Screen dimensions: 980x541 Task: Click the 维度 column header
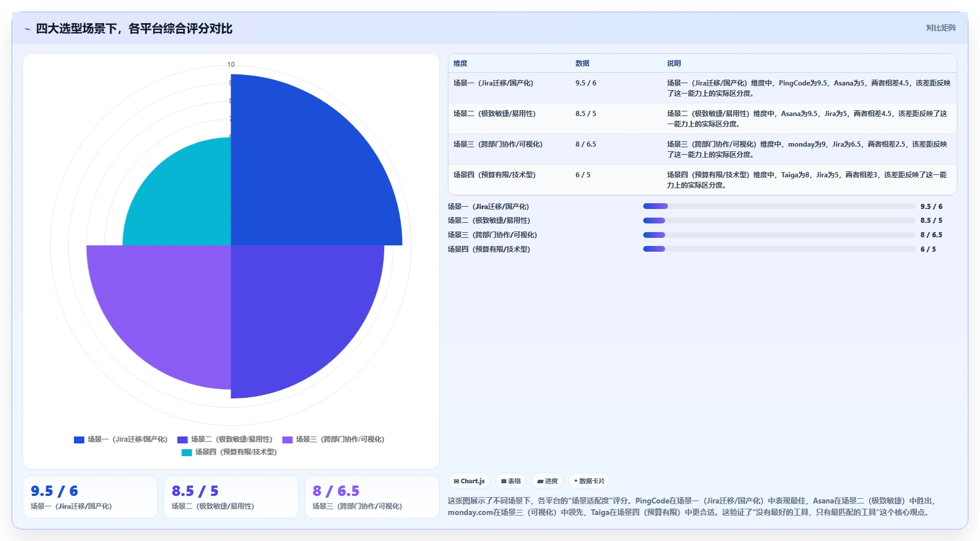coord(461,64)
